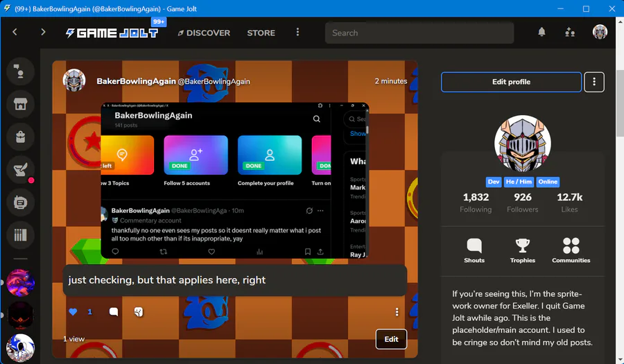Like the post with the heart
This screenshot has width=624, height=364.
[73, 312]
